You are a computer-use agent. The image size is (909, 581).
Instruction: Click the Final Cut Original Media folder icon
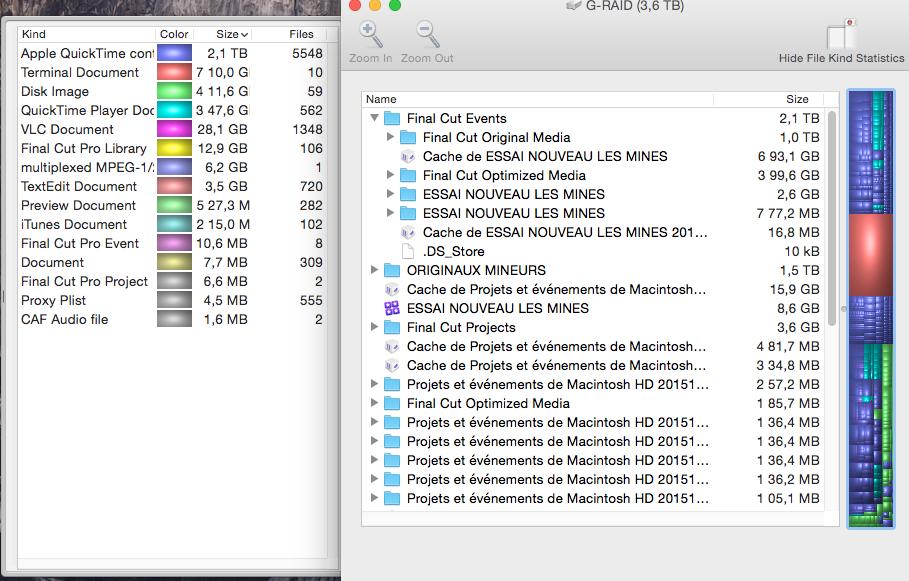(x=409, y=138)
